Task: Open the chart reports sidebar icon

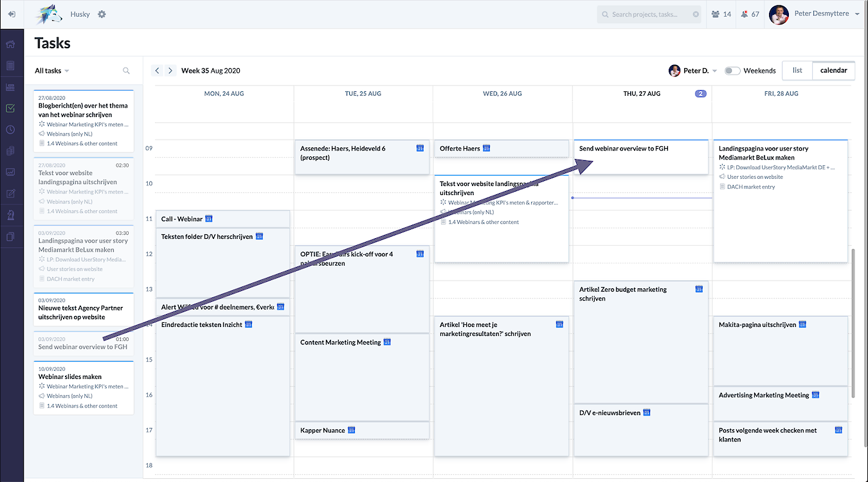Action: [x=10, y=172]
